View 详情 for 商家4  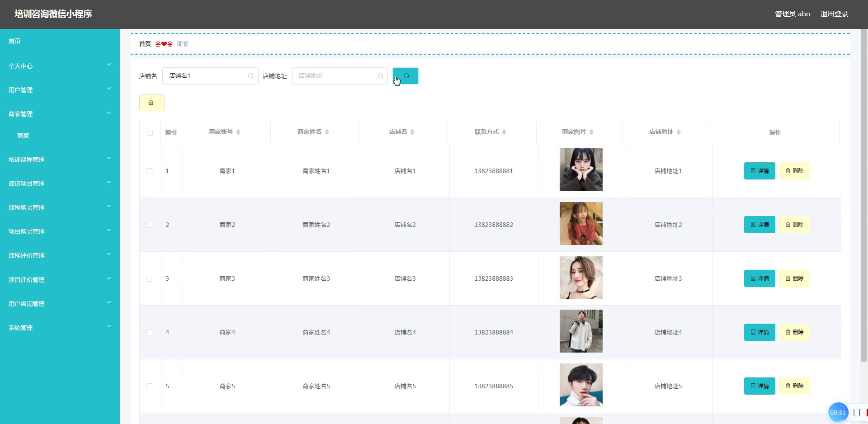coord(759,332)
